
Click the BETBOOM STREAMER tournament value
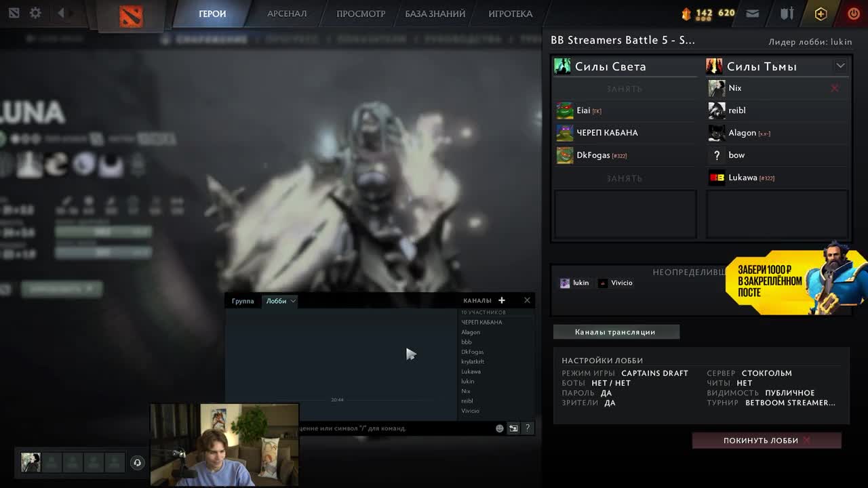pyautogui.click(x=790, y=403)
